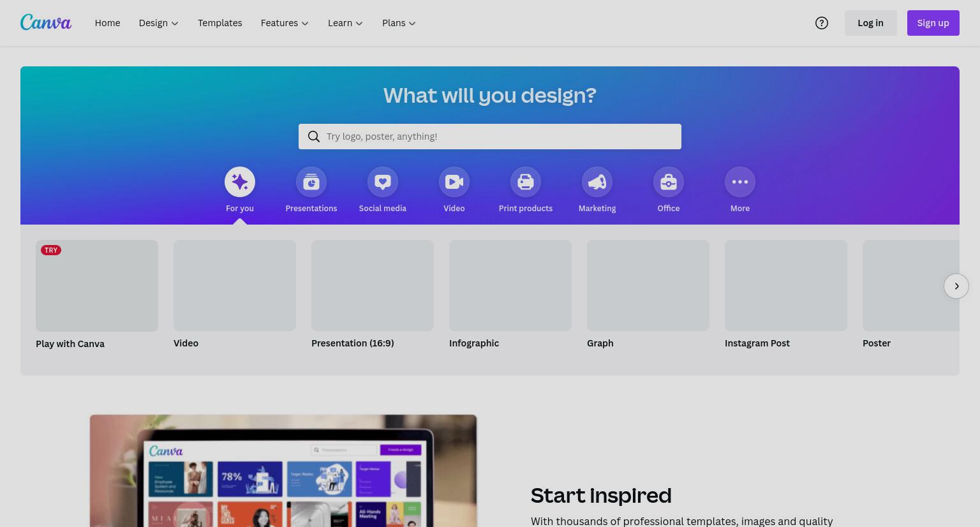This screenshot has height=527, width=980.
Task: Open the Presentation (16:9) thumbnail
Action: point(373,285)
